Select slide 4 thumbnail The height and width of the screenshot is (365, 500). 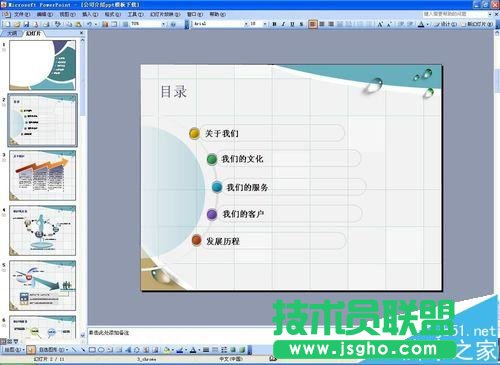point(42,231)
